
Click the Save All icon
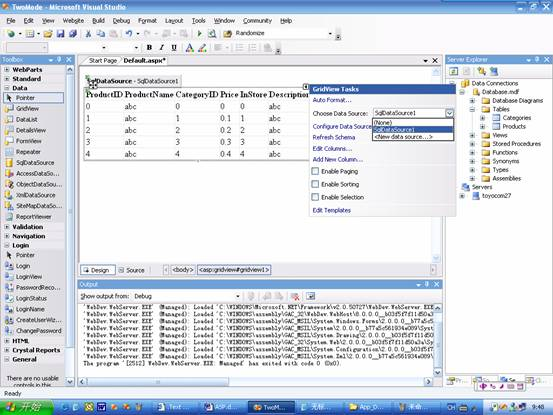click(x=73, y=33)
